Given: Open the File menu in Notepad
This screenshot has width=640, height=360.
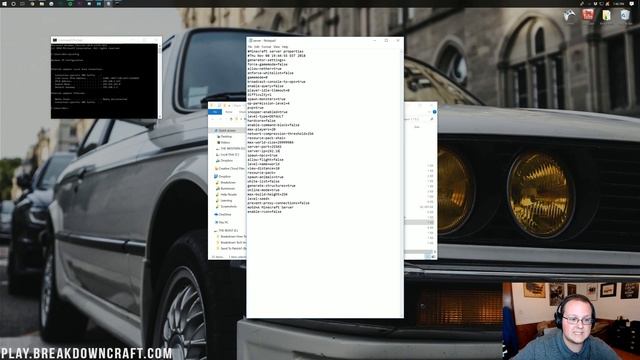Looking at the screenshot, I should (250, 47).
